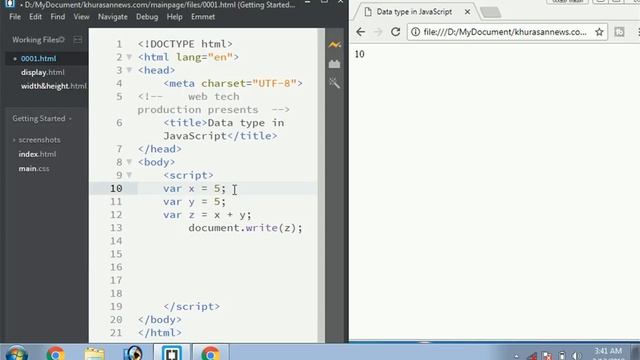Open the Emmet menu

coord(203,17)
